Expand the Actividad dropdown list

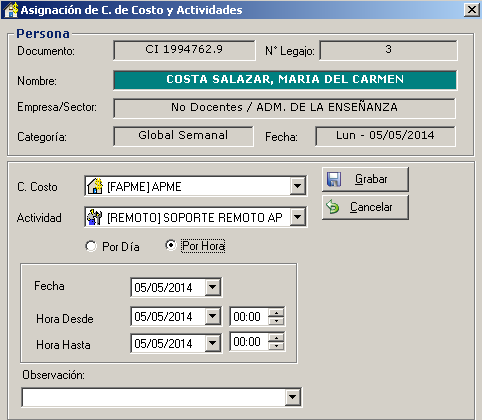[298, 217]
